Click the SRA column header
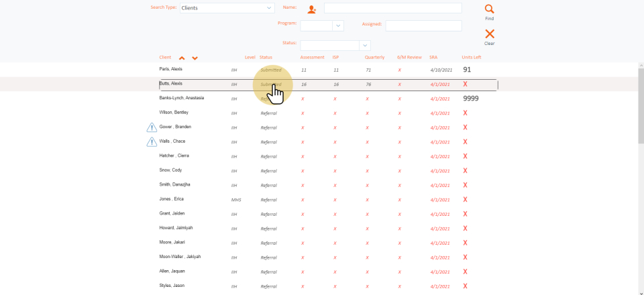Image resolution: width=644 pixels, height=295 pixels. pos(433,58)
